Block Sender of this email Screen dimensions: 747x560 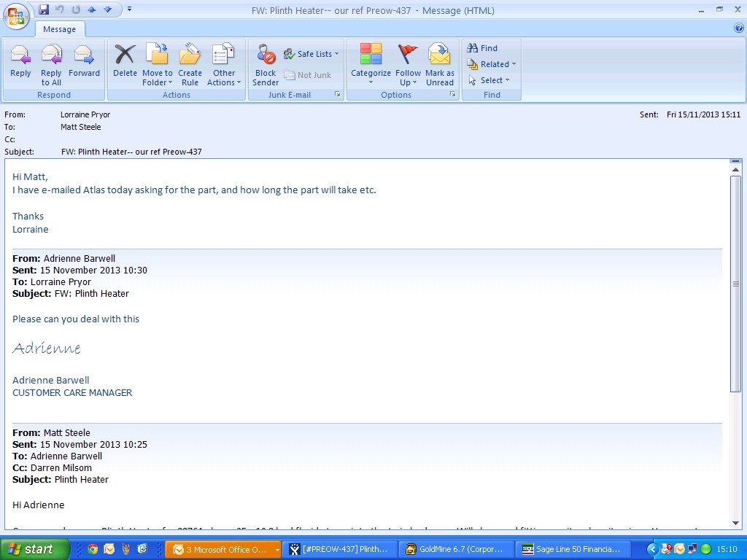(266, 65)
